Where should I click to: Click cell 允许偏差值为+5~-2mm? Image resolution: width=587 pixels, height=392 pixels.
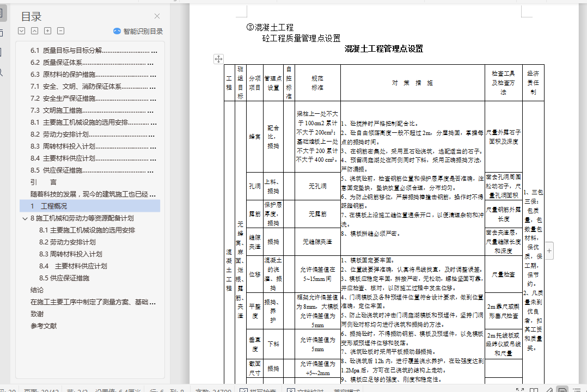click(x=317, y=369)
